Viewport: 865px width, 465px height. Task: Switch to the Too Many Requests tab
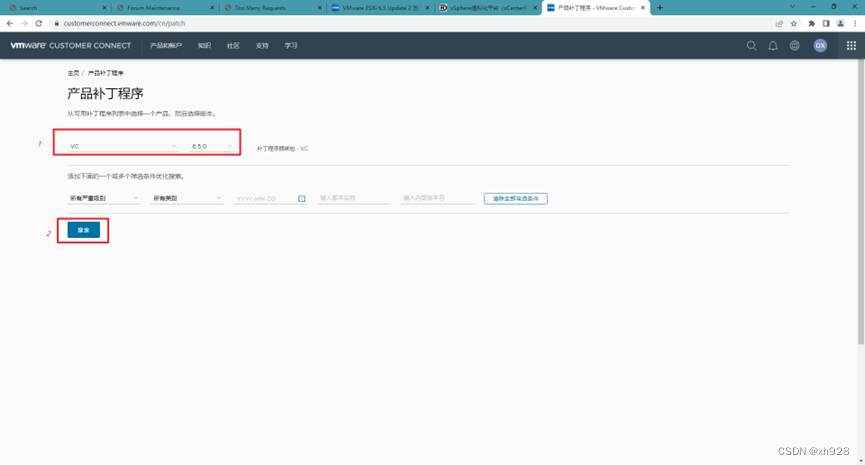click(x=271, y=8)
